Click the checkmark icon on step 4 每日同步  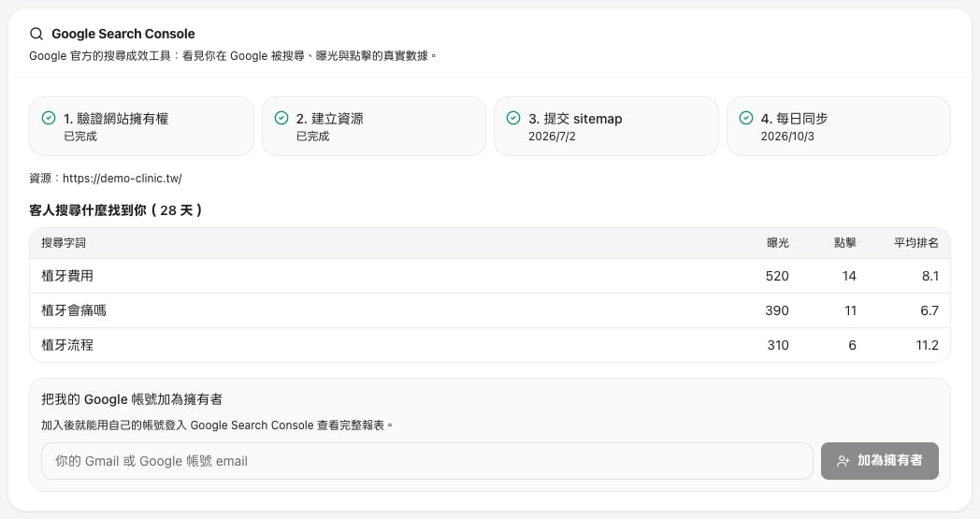746,118
